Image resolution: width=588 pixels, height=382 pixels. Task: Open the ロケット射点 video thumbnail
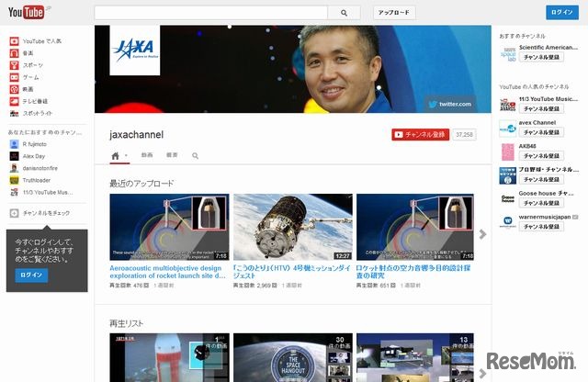click(415, 227)
